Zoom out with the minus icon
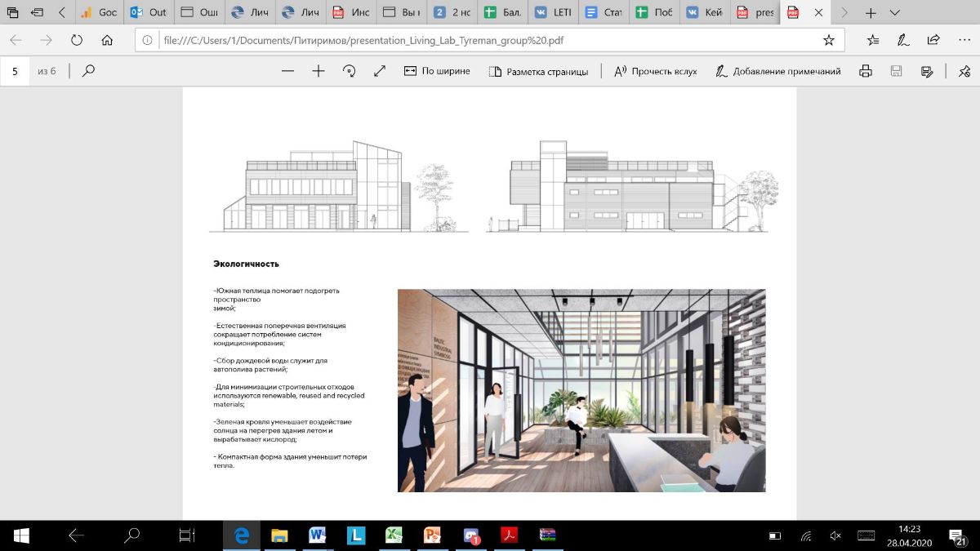The height and width of the screenshot is (551, 980). (x=287, y=71)
